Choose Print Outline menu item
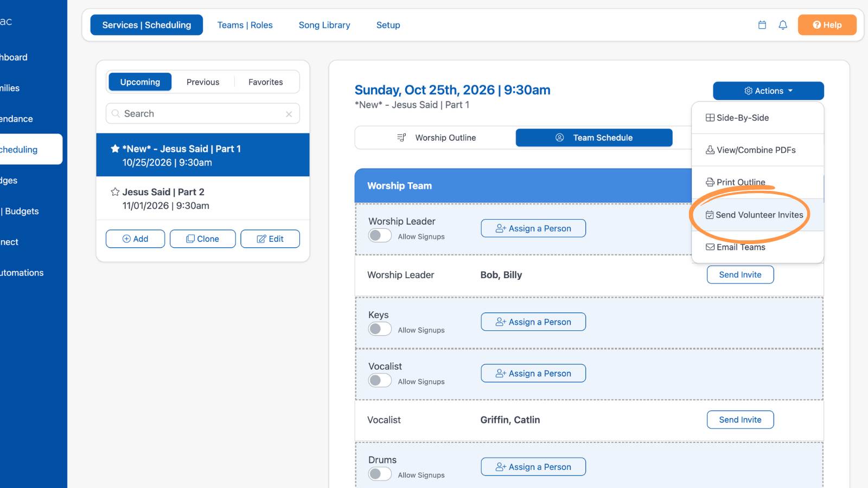 point(758,182)
